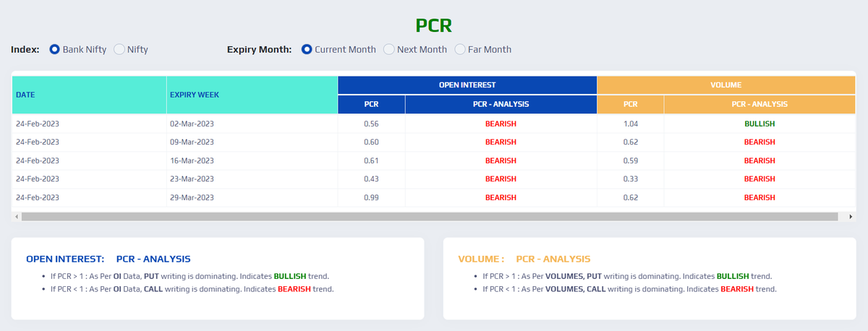Screen dimensions: 868x331
Task: Click the green PCR page title
Action: tap(434, 25)
